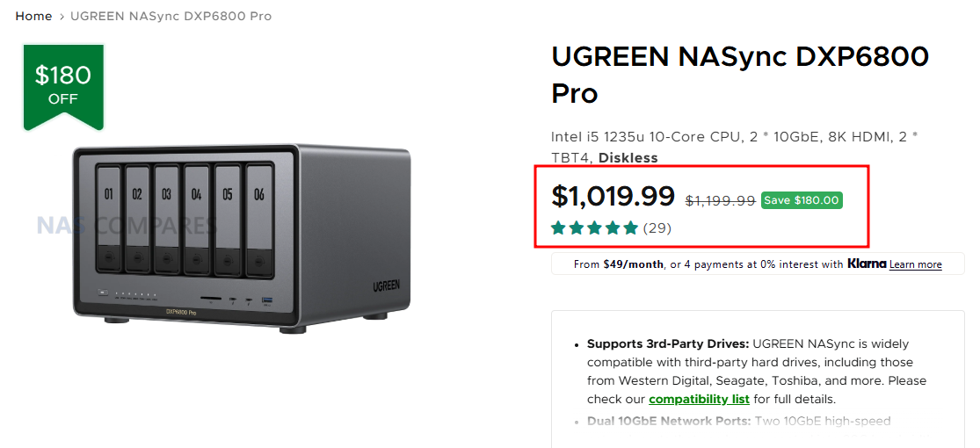Click the green $180 OFF badge
This screenshot has height=448, width=980.
point(63,84)
